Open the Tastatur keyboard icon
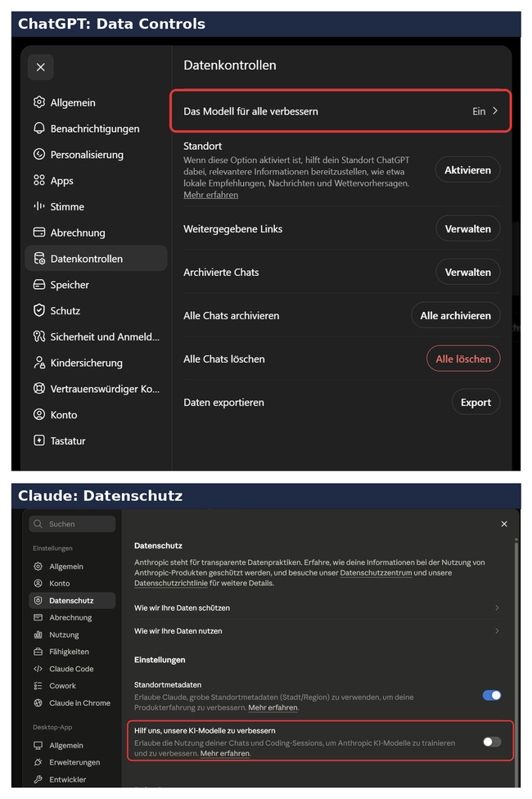The width and height of the screenshot is (532, 799). point(39,440)
